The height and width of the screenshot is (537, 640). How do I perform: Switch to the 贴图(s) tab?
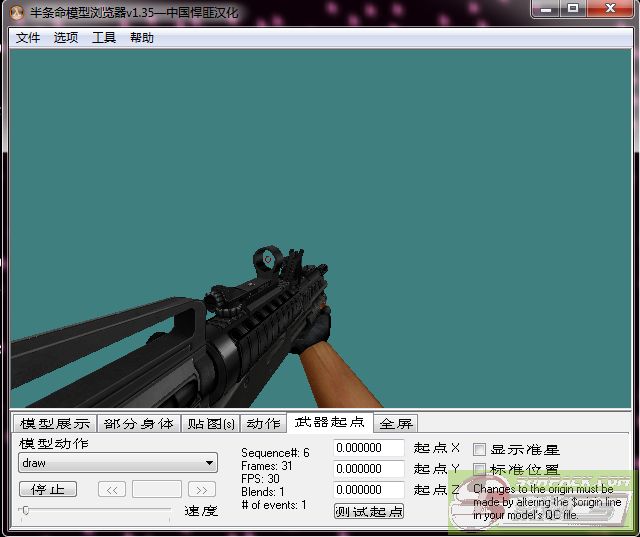211,423
